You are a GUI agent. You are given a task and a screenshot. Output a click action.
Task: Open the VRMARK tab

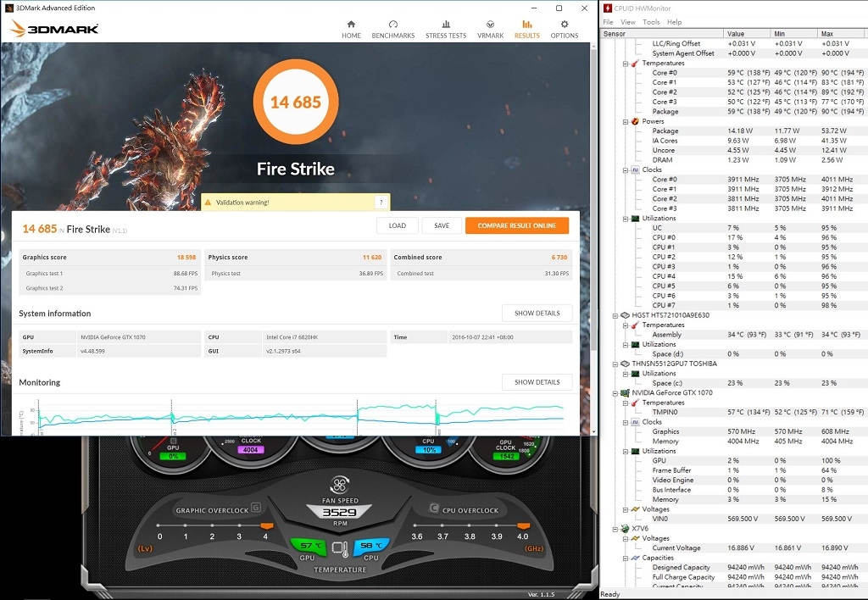tap(490, 30)
